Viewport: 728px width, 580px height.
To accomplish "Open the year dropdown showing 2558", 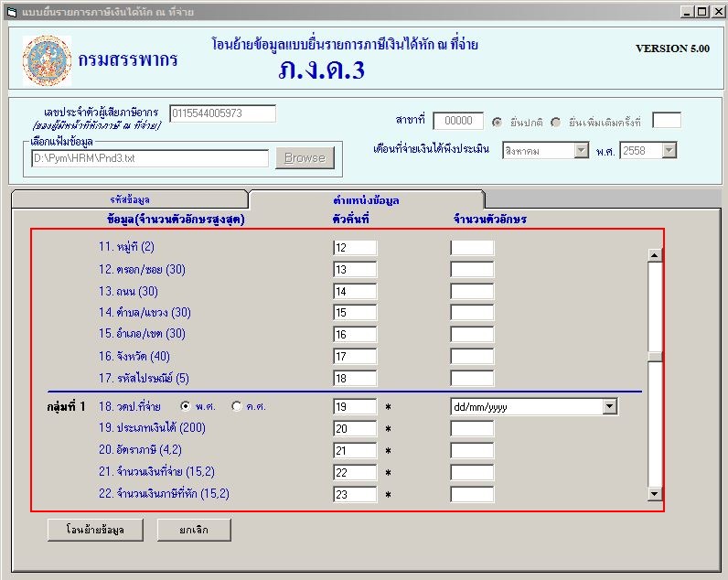I will pos(669,151).
